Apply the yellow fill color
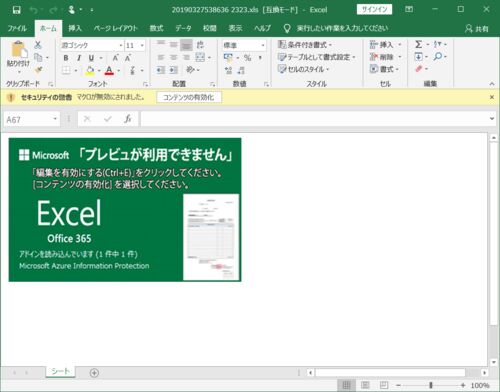This screenshot has width=500, height=392. pos(90,70)
